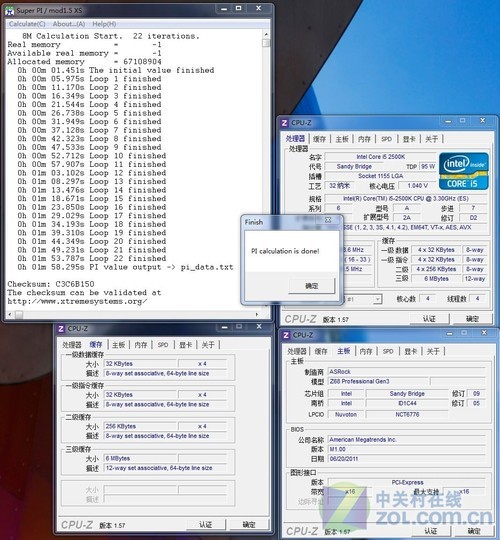Close the mainboard CPU-Z window

pyautogui.click(x=484, y=333)
